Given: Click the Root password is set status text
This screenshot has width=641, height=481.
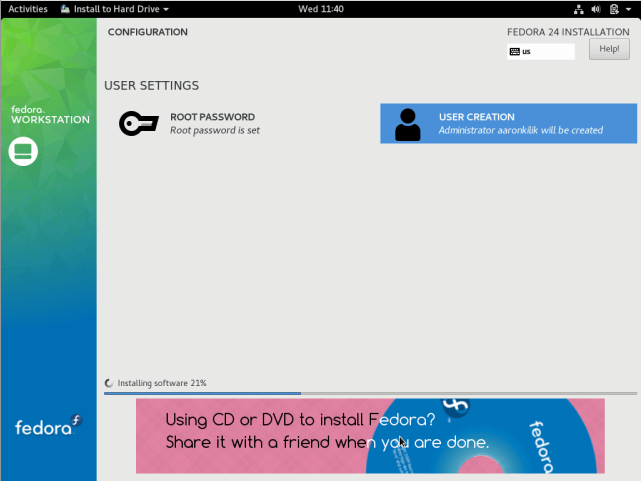Looking at the screenshot, I should tap(215, 130).
